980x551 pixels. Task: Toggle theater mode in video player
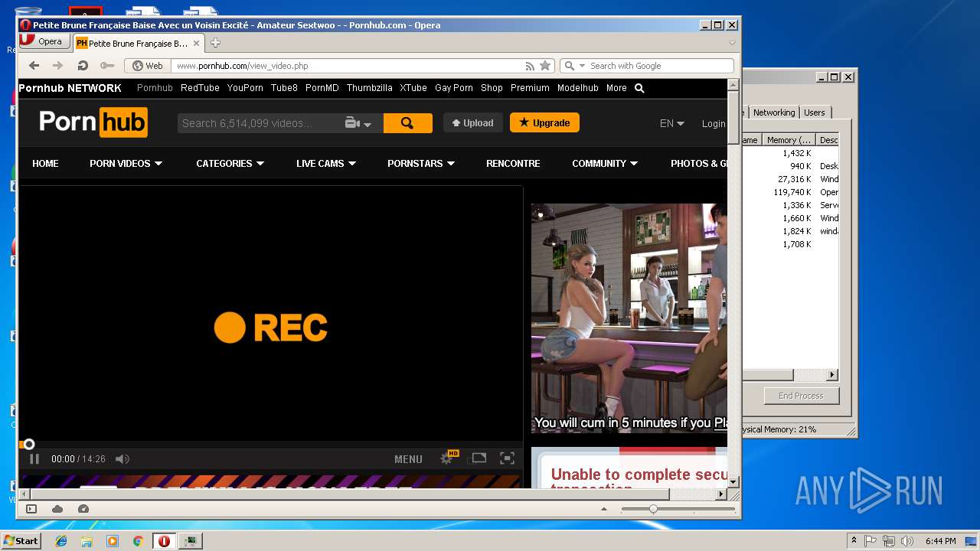(479, 458)
